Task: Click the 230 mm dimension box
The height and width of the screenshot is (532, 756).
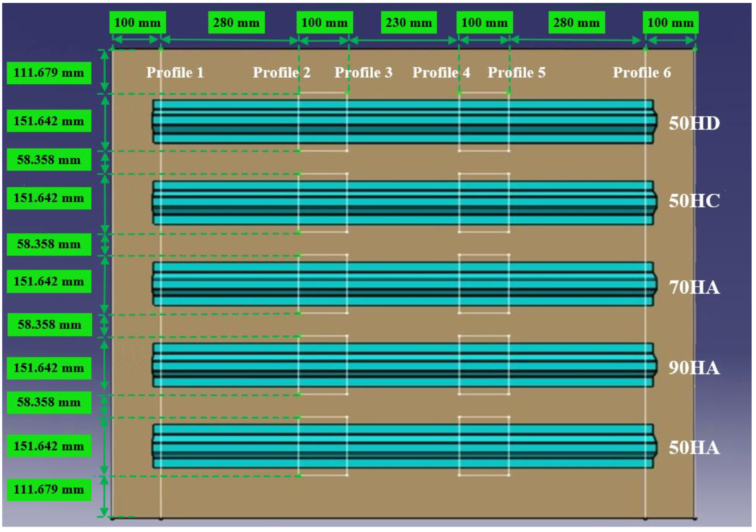Action: pos(409,23)
